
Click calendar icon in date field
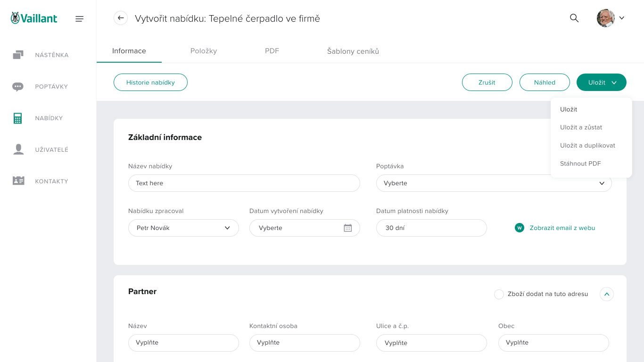point(347,228)
